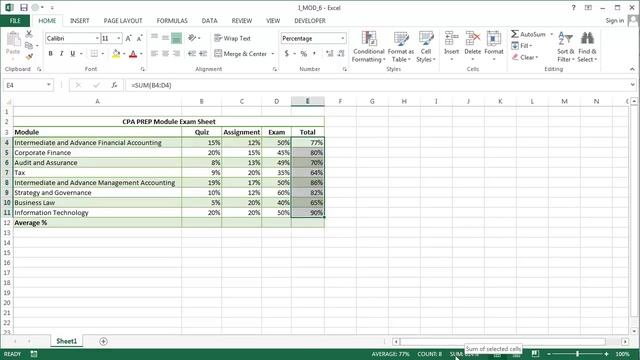Click the Cut scissors icon

29,34
